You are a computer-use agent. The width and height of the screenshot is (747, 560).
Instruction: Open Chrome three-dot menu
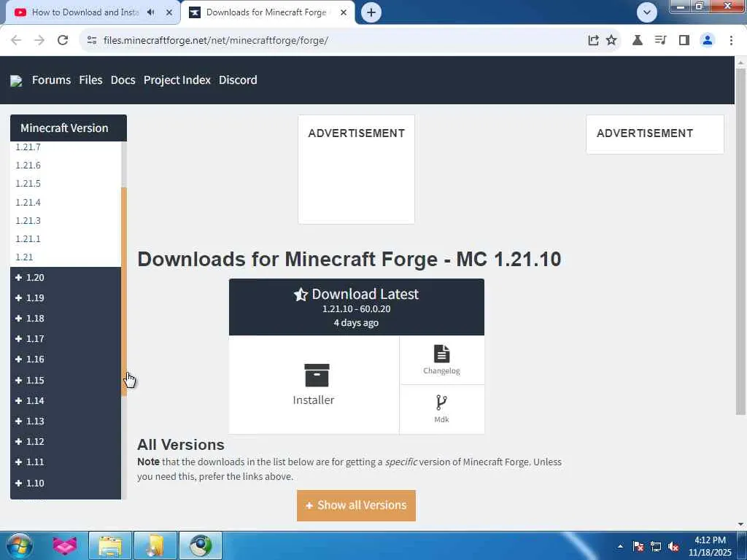click(731, 41)
